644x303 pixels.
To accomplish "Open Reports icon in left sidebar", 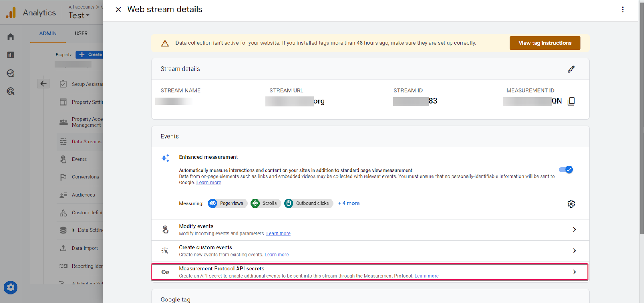I will pyautogui.click(x=11, y=55).
